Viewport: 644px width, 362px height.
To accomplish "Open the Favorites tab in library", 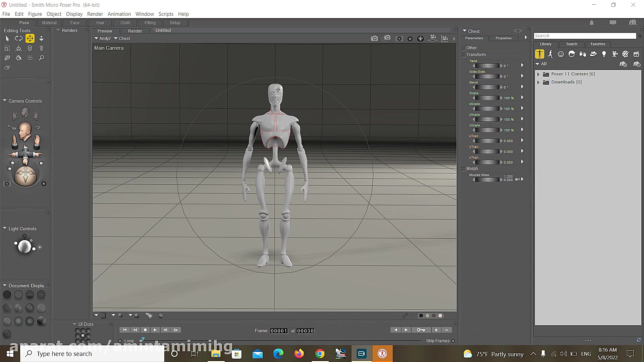I will [598, 44].
